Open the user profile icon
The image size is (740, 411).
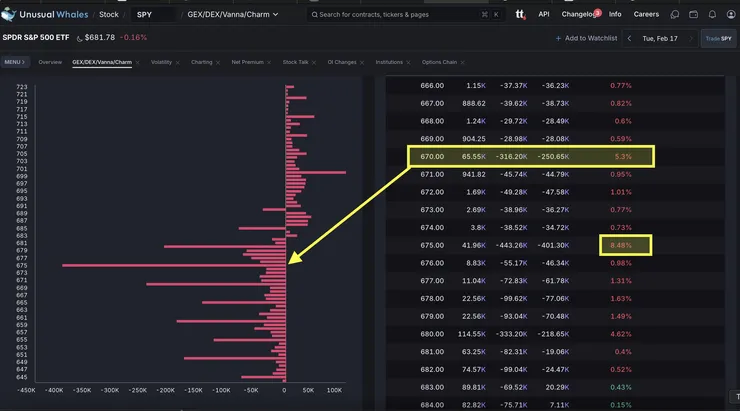click(x=731, y=15)
